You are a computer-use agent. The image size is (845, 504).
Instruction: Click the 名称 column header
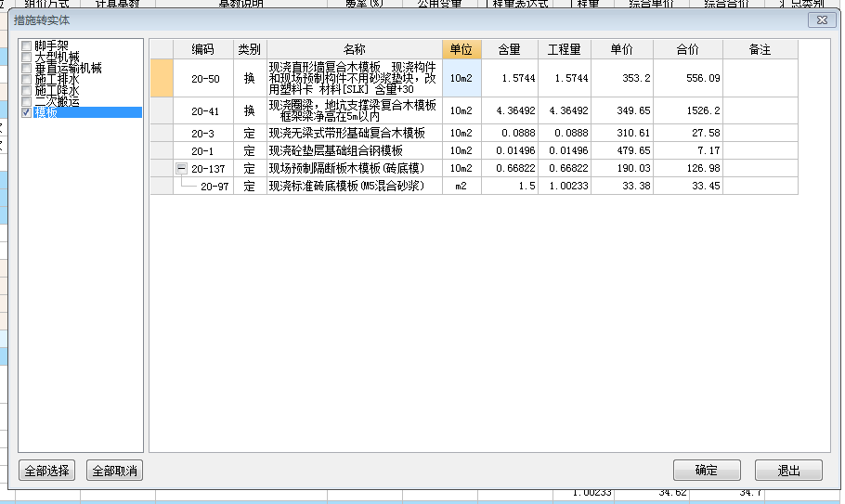point(354,49)
